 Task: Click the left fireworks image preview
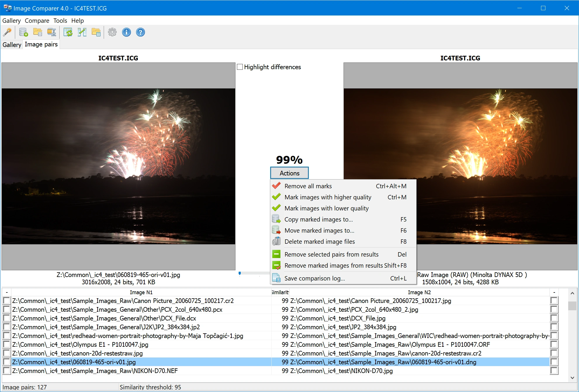tap(118, 166)
